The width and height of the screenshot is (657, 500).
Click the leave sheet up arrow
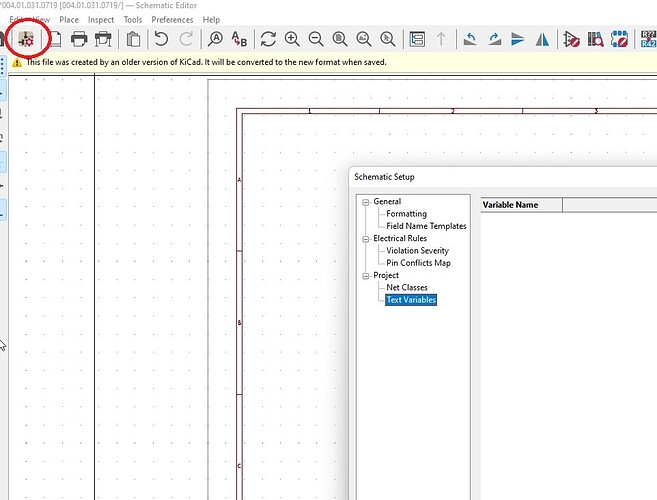coord(441,39)
